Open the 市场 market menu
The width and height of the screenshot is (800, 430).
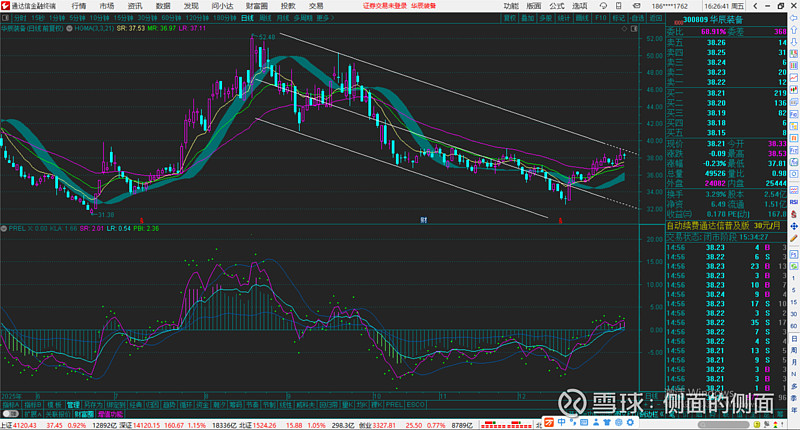pyautogui.click(x=107, y=6)
